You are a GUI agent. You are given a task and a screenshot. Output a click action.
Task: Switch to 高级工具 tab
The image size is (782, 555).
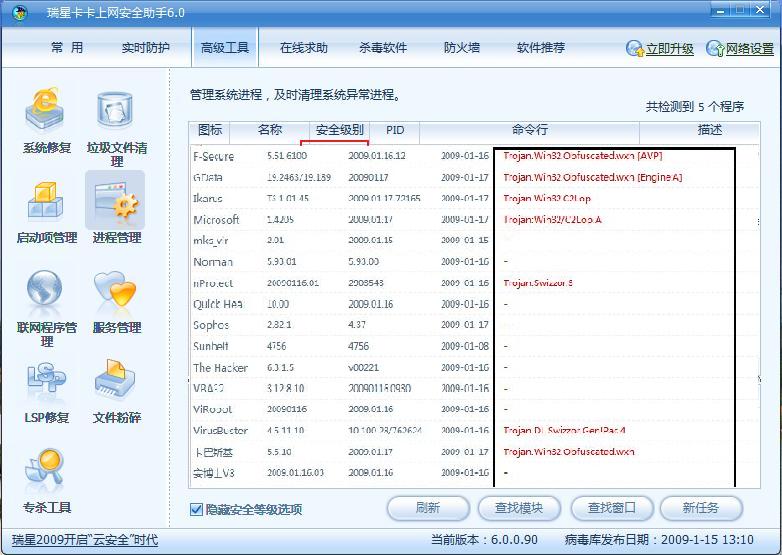[225, 47]
